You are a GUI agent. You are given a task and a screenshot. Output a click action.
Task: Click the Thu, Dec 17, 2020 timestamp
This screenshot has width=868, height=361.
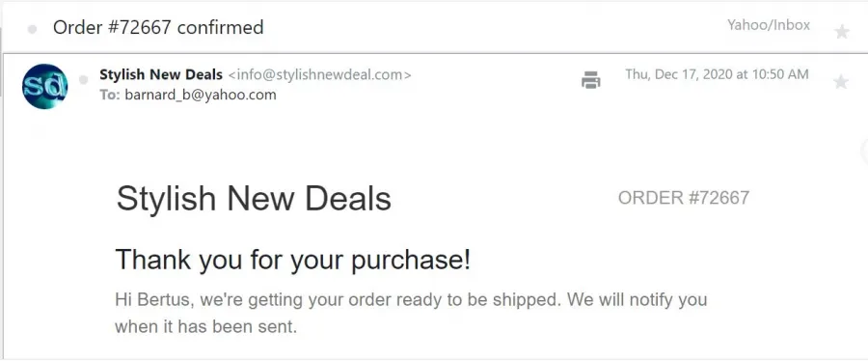717,73
